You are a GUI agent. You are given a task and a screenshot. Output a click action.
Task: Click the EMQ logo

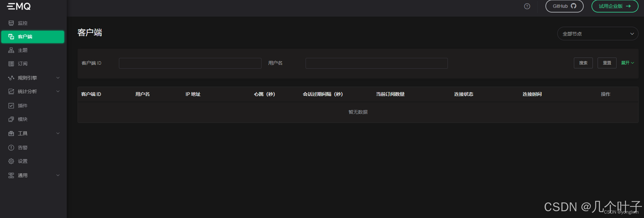click(19, 6)
